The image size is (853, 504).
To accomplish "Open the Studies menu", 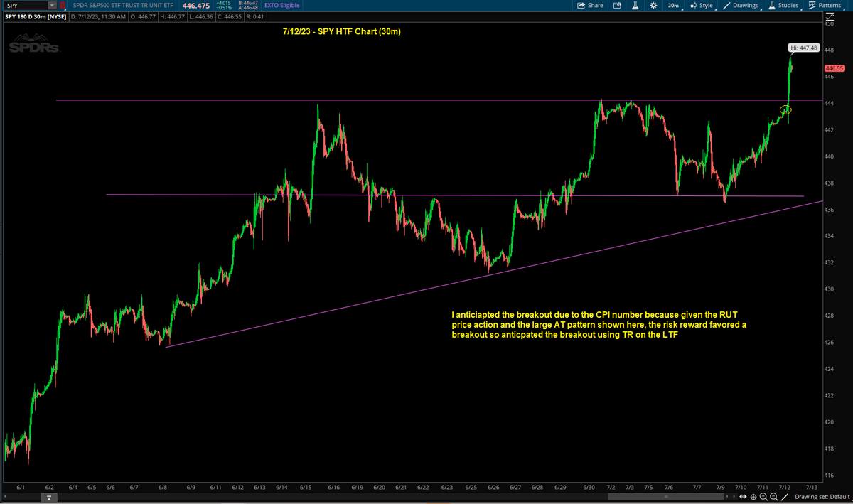I will [785, 5].
